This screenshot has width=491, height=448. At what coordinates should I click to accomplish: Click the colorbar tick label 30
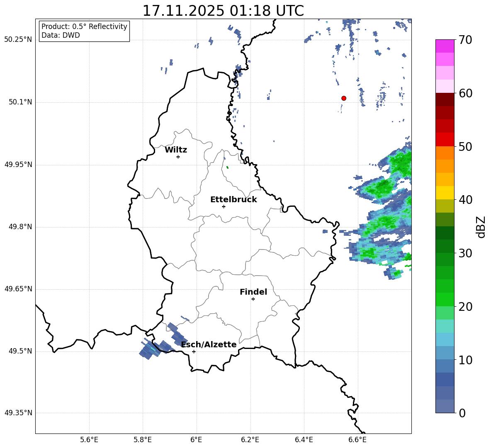tap(465, 253)
